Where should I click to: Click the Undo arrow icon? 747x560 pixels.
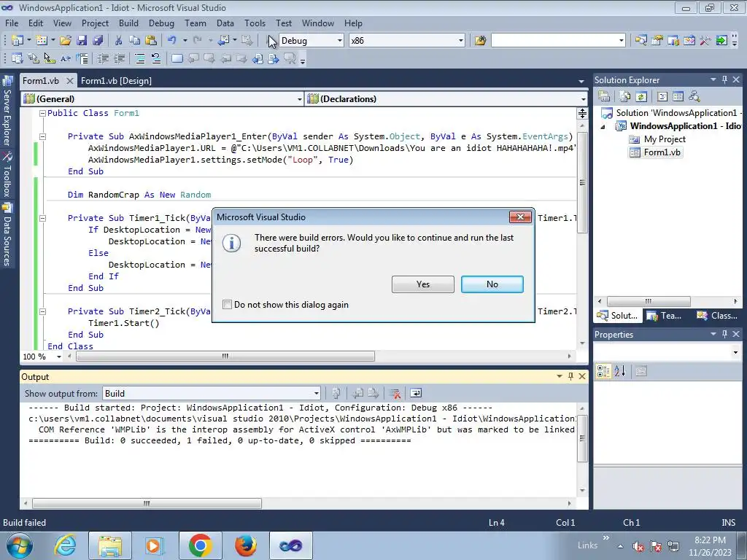click(x=172, y=41)
